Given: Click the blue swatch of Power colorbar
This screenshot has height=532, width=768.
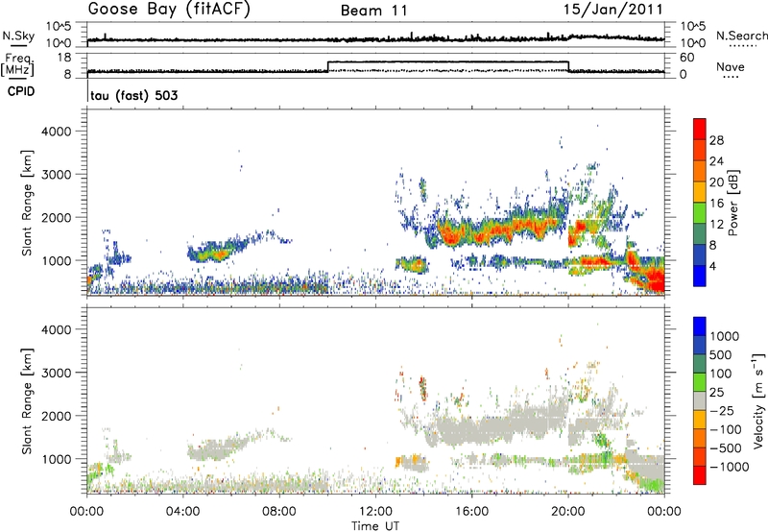Looking at the screenshot, I should click(700, 276).
